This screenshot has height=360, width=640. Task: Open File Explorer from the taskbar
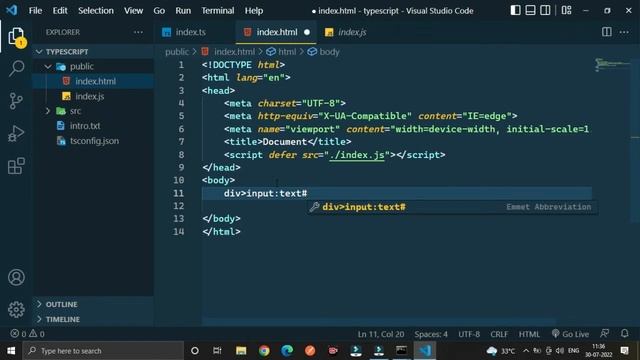(241, 351)
